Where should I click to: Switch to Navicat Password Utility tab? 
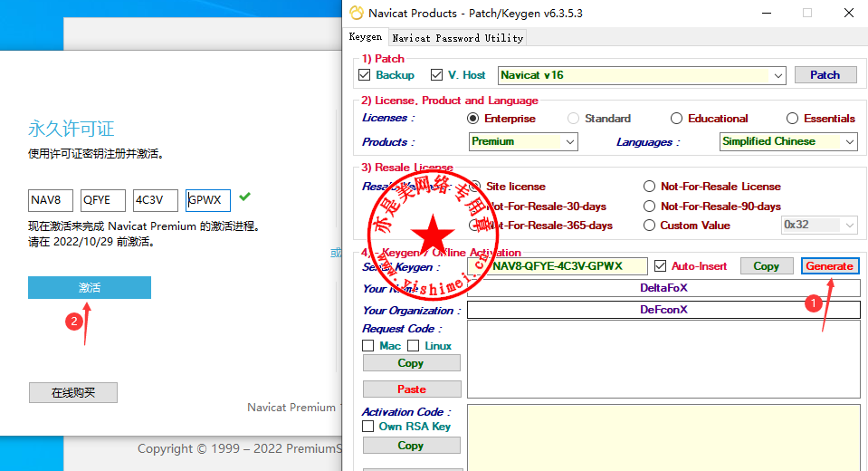point(457,38)
